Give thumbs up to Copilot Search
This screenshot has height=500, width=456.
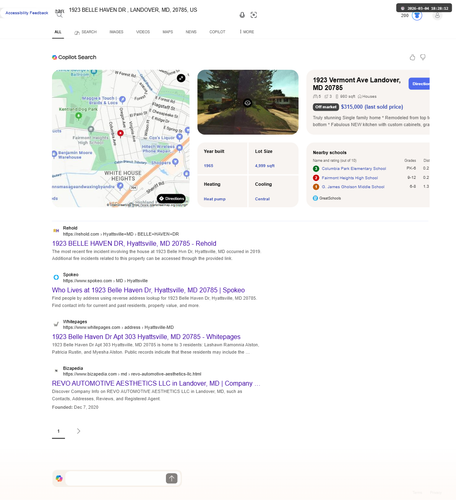coord(412,57)
